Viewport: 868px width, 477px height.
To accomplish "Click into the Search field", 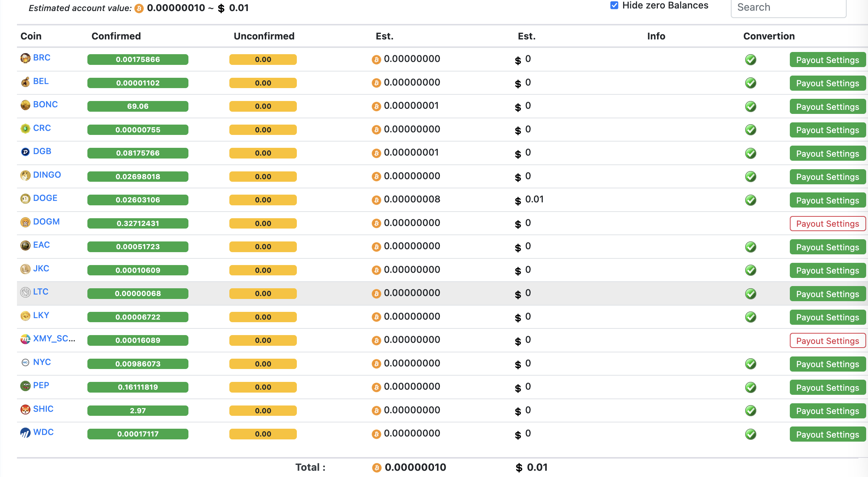I will [x=788, y=8].
